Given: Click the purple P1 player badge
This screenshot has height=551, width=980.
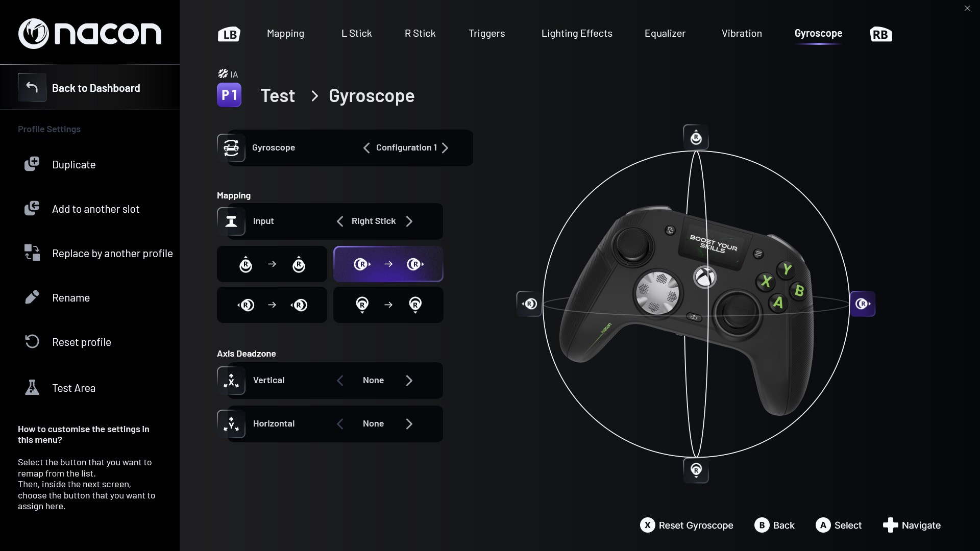Looking at the screenshot, I should click(x=229, y=95).
